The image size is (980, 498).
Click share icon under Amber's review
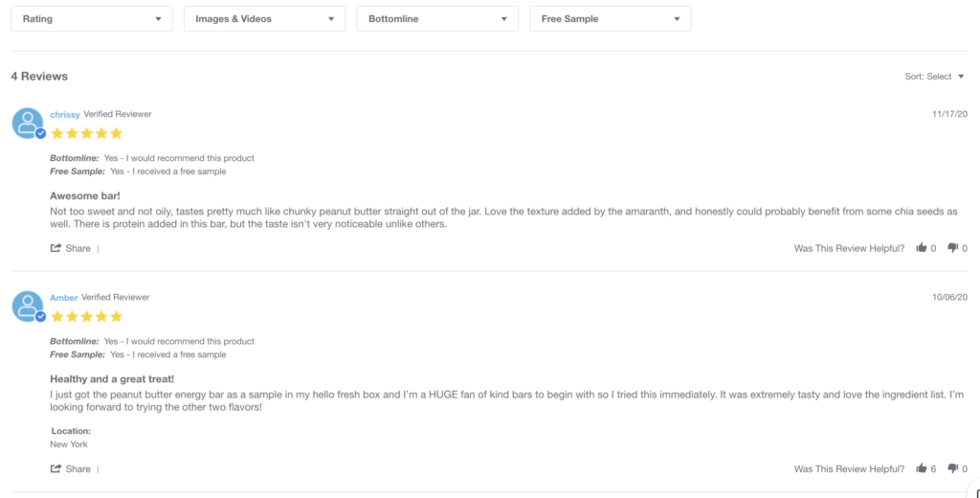pos(56,468)
